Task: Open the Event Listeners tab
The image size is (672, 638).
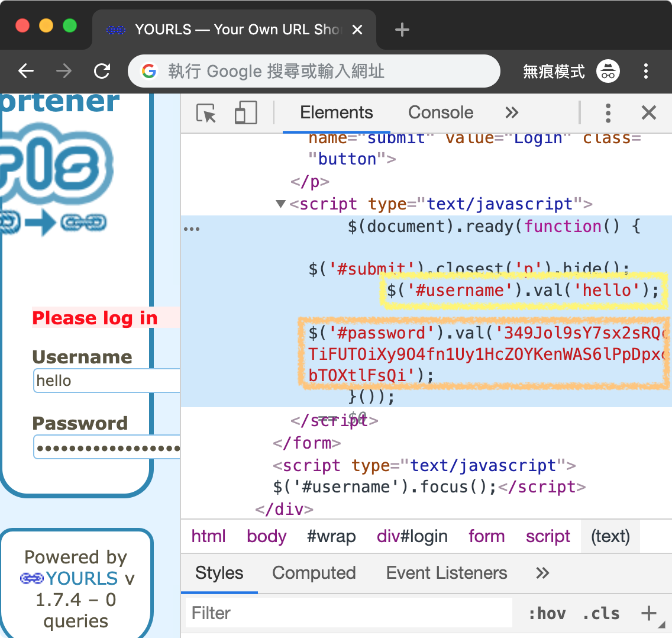Action: pyautogui.click(x=447, y=573)
